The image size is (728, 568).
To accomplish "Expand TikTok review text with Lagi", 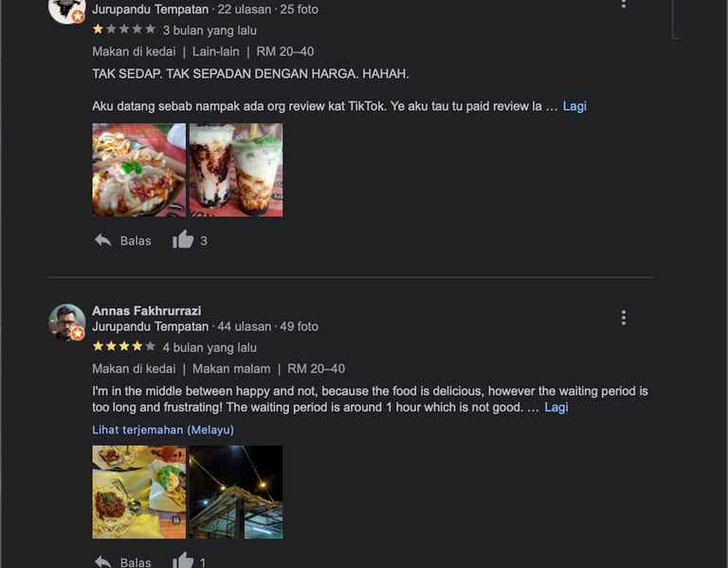I will point(574,106).
